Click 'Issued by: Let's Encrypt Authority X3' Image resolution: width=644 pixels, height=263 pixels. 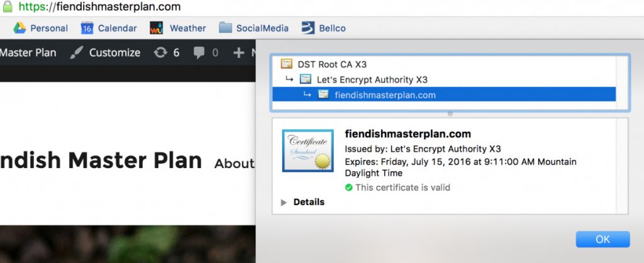click(x=423, y=148)
